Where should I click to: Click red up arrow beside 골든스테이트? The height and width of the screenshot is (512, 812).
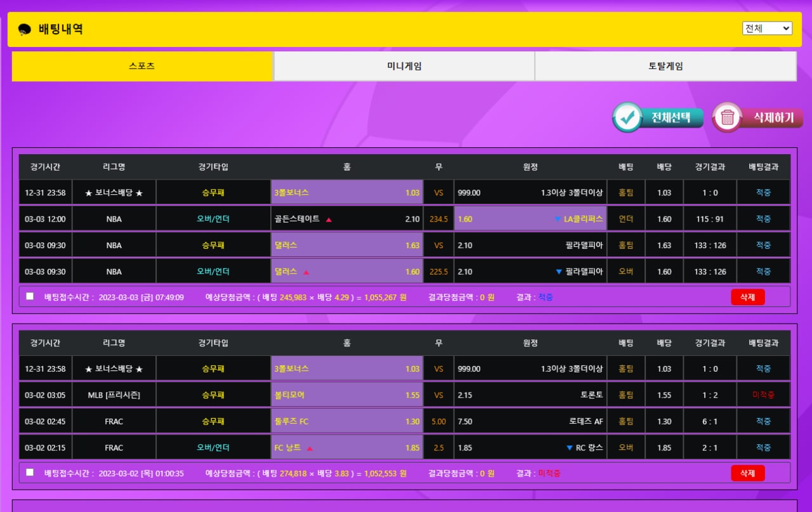pyautogui.click(x=329, y=220)
